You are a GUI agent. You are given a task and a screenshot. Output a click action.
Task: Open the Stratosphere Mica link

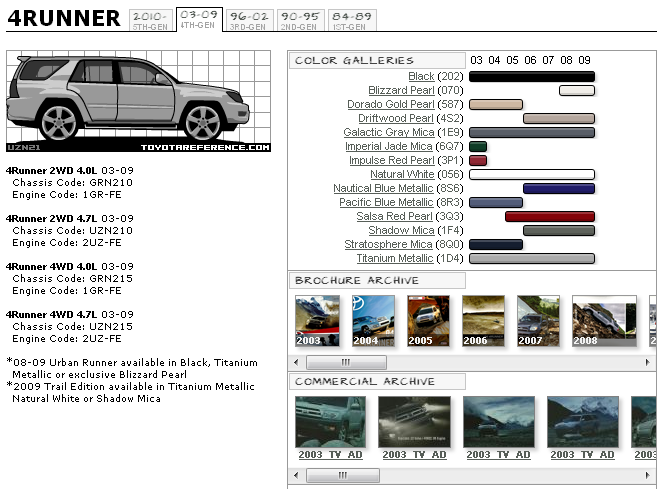(x=388, y=244)
